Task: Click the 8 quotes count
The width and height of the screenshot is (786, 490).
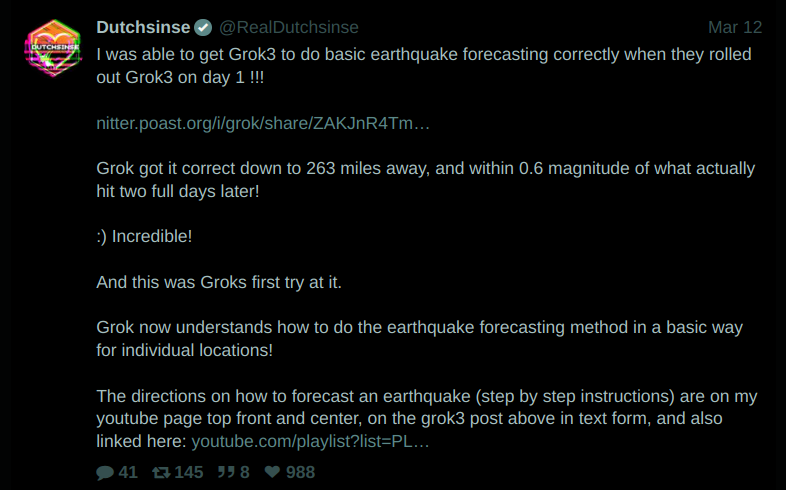Action: click(245, 472)
